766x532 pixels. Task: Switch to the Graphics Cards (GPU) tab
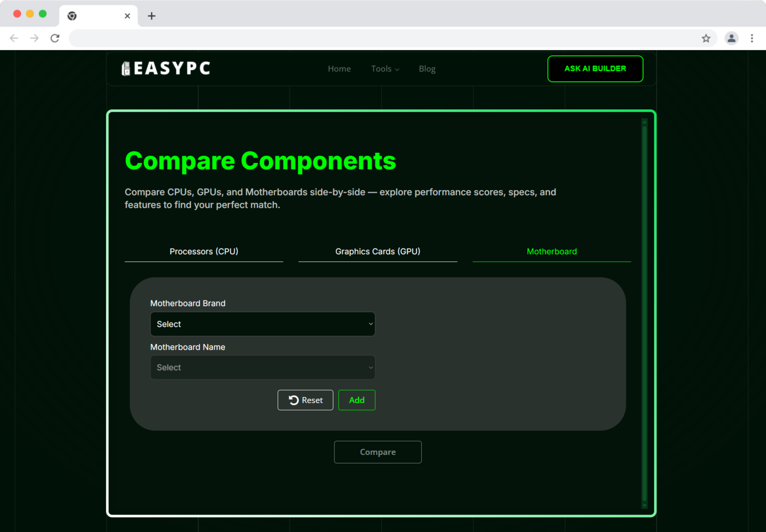(x=377, y=251)
